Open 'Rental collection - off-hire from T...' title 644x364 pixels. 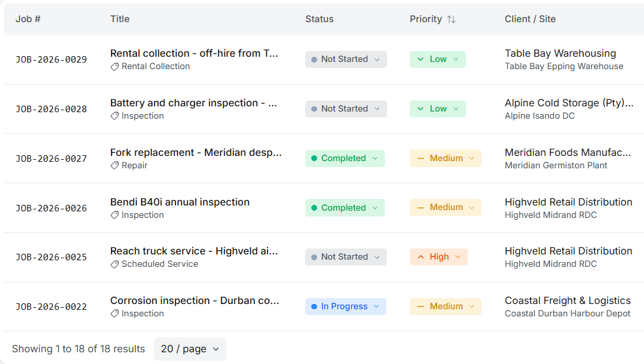[x=194, y=53]
